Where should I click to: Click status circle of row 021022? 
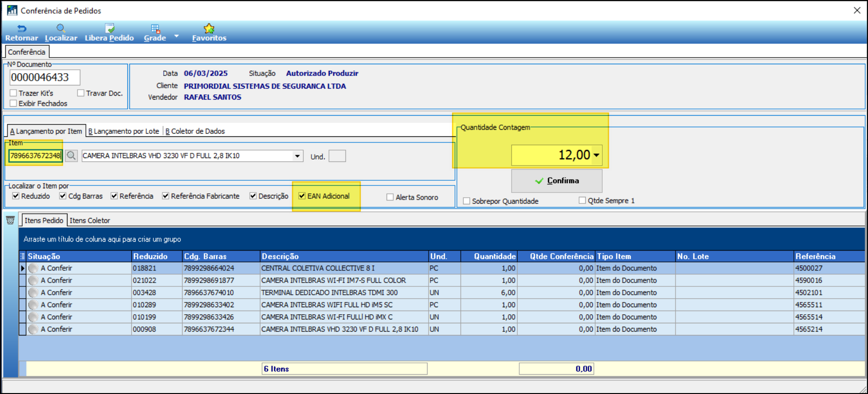pos(33,281)
